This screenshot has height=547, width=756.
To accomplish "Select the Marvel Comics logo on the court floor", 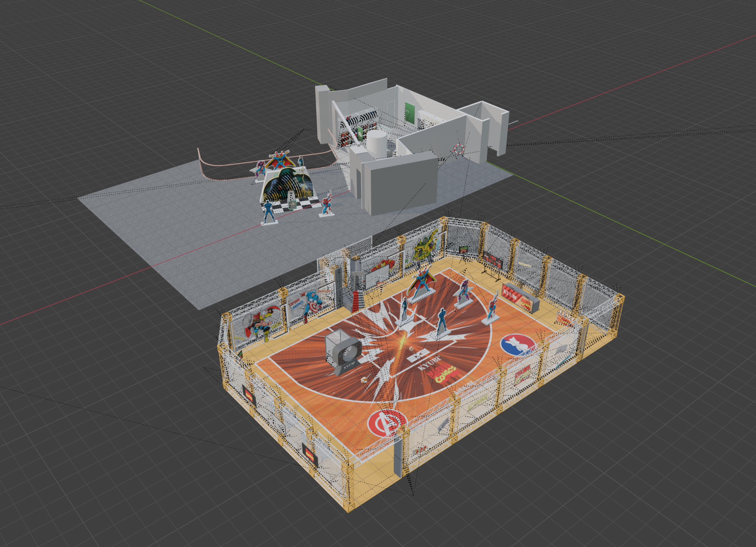I will point(443,374).
